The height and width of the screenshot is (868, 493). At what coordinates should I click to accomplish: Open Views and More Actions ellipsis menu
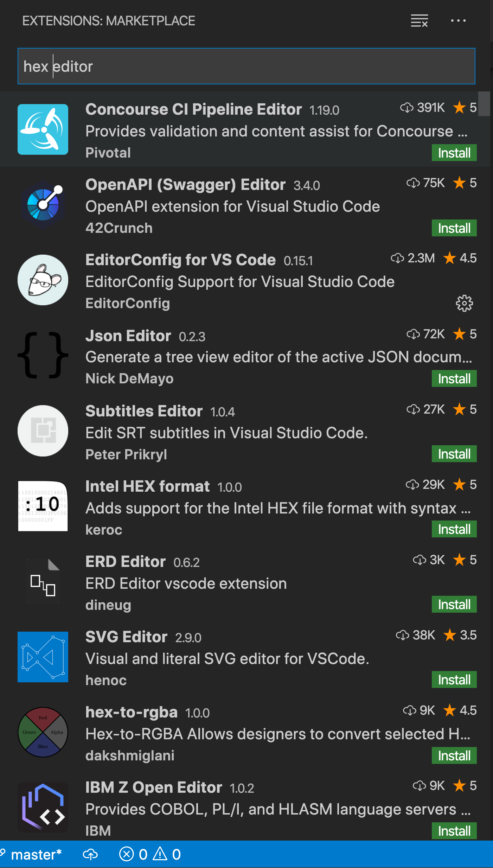coord(458,21)
